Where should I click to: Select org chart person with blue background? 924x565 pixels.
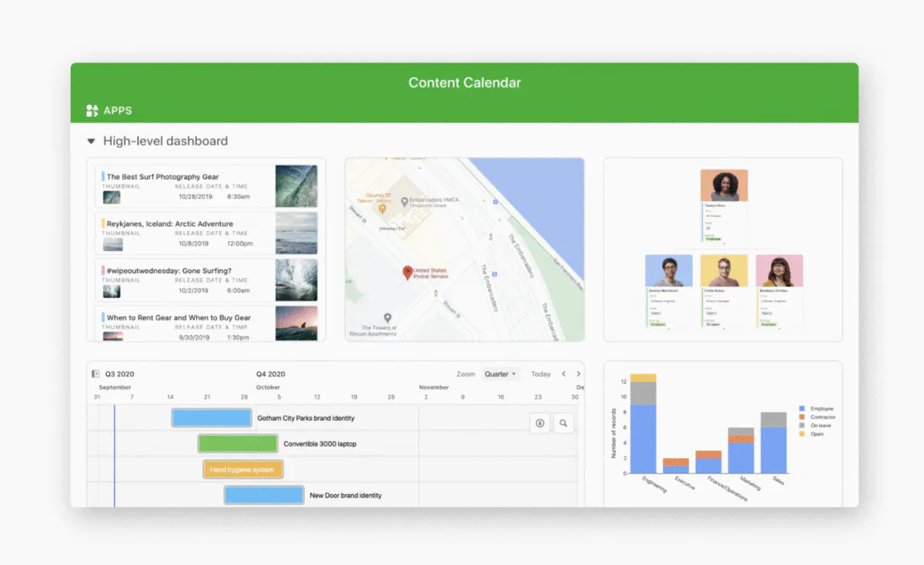click(x=668, y=270)
